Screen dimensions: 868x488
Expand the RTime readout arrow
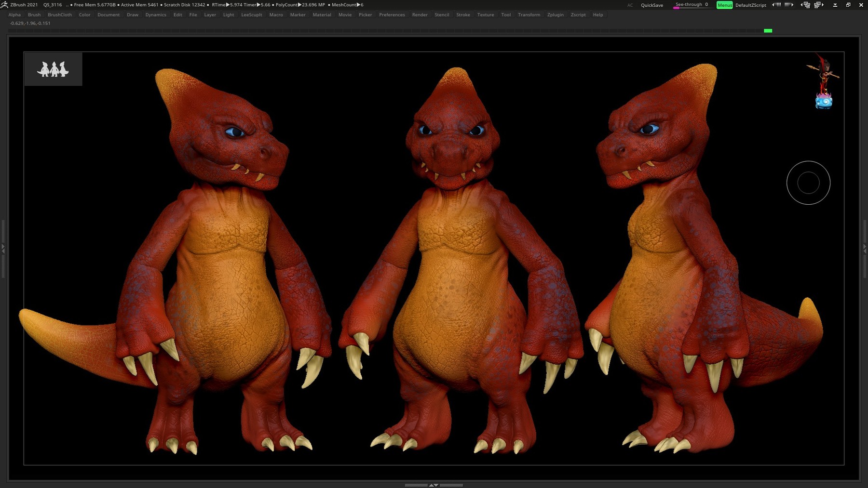(227, 5)
